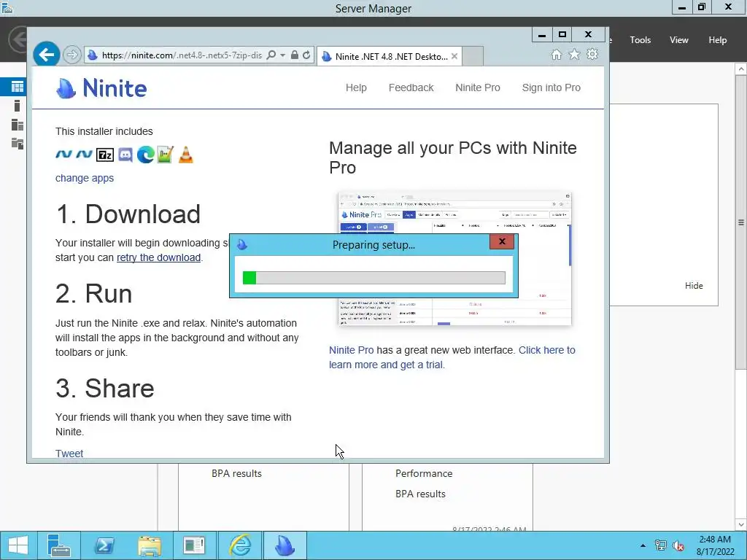Click the browser Home icon

point(557,55)
